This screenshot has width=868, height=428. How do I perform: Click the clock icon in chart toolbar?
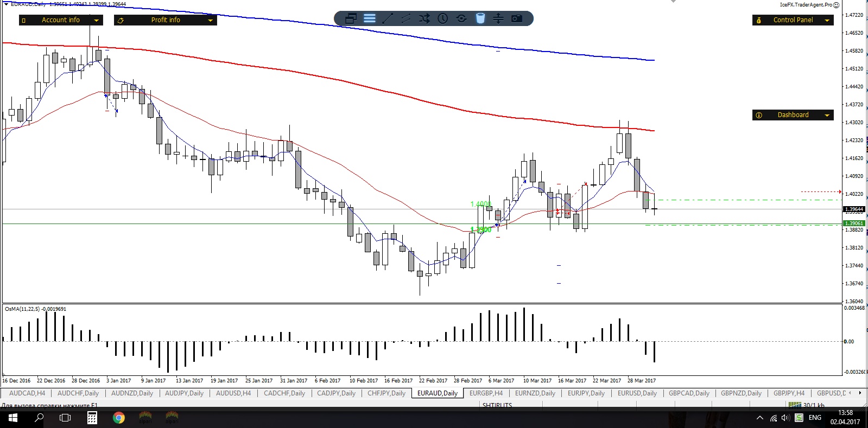tap(443, 19)
